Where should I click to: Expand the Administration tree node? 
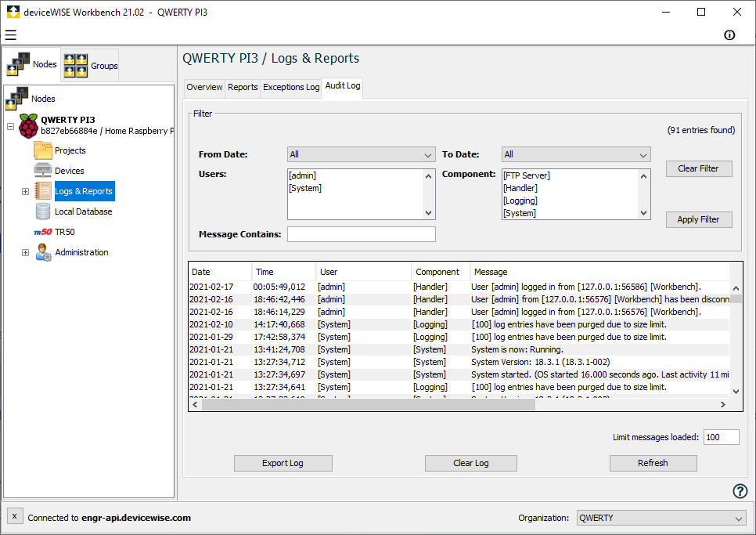coord(26,253)
